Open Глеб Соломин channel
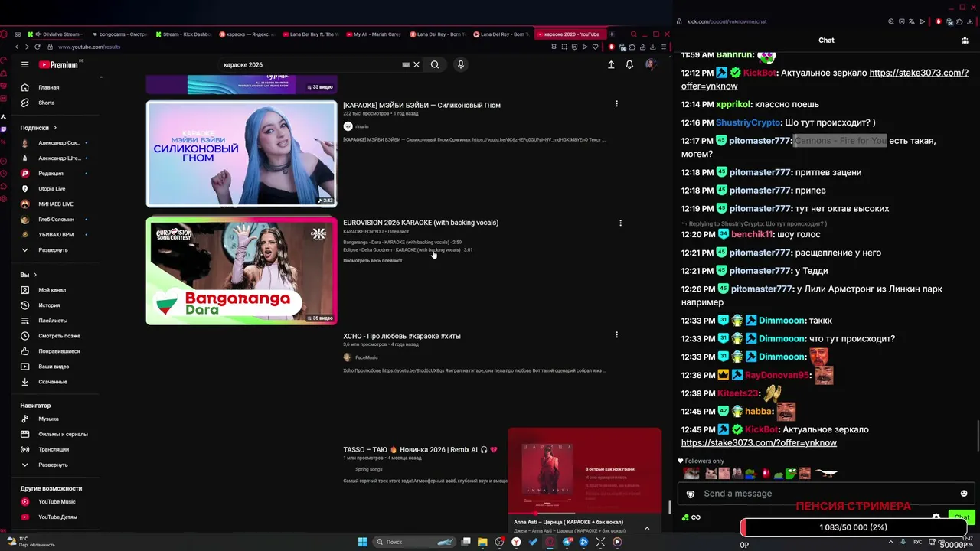The image size is (980, 551). (x=58, y=220)
